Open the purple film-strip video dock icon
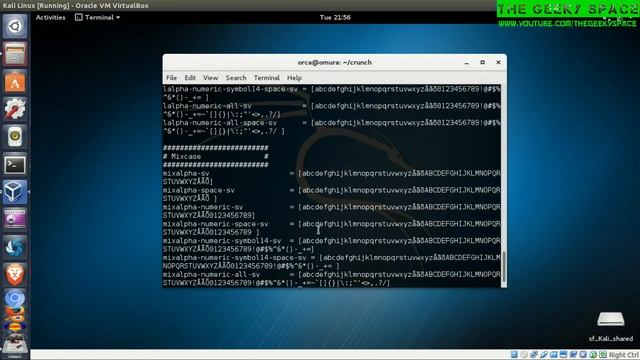Screen dimensions: 640x360 click(x=15, y=220)
